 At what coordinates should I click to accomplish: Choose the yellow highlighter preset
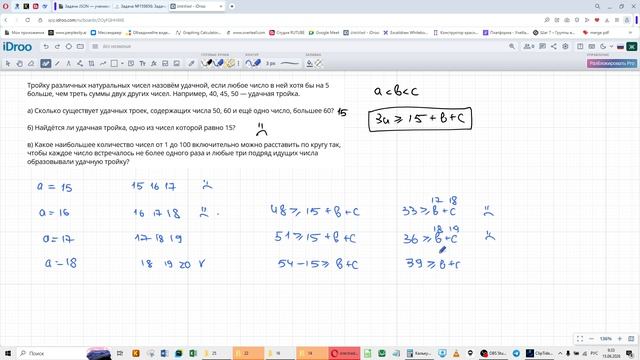point(231,63)
